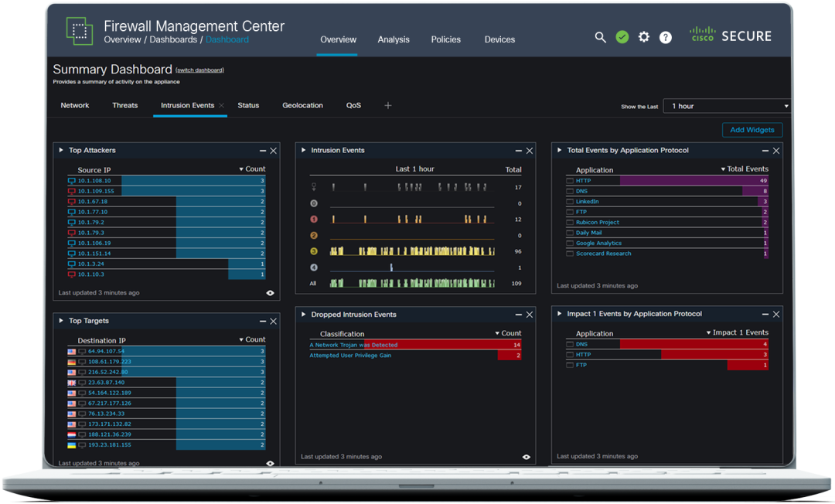The width and height of the screenshot is (835, 504).
Task: Open the Policies menu
Action: click(x=446, y=39)
